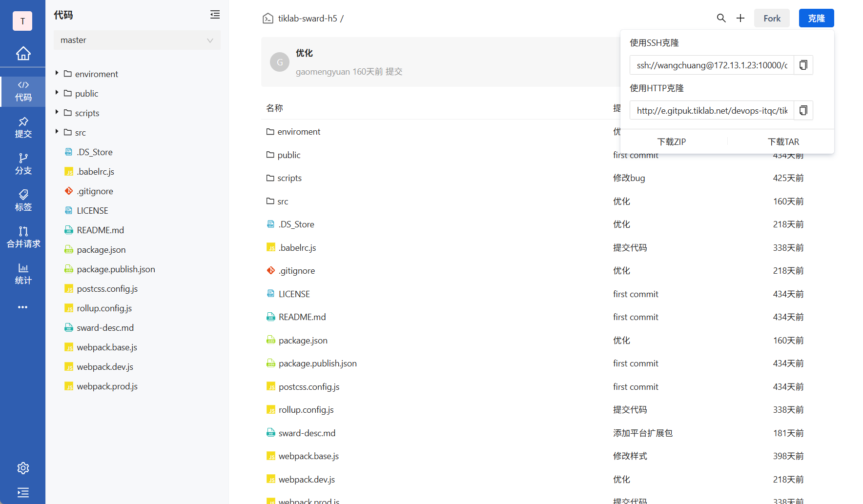Select the SSH clone URL field

pyautogui.click(x=712, y=65)
